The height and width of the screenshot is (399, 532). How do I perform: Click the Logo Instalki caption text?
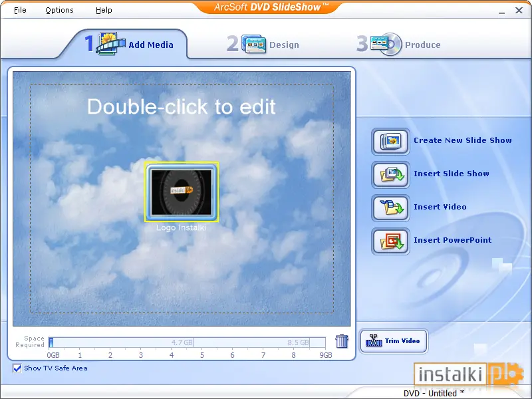[x=181, y=227]
